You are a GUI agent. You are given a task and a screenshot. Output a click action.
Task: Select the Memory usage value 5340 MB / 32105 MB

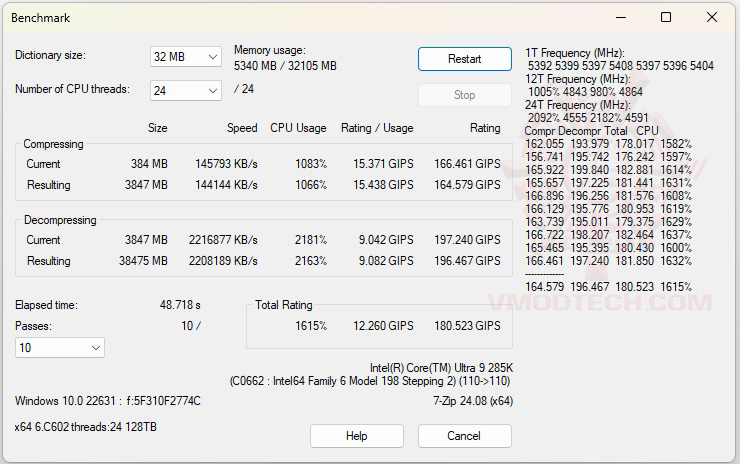[x=285, y=66]
